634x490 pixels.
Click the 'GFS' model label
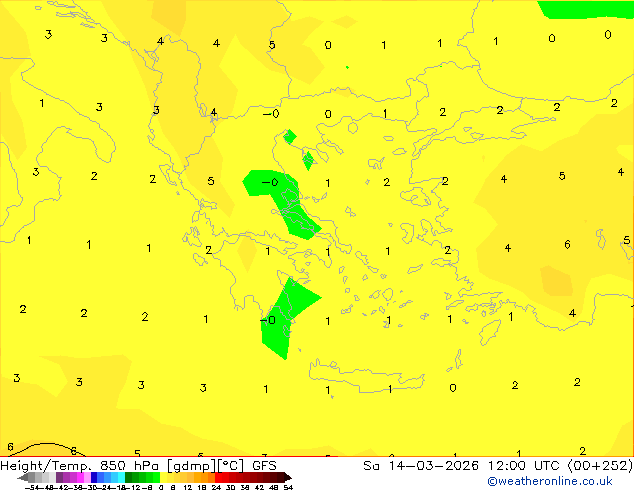click(x=264, y=465)
